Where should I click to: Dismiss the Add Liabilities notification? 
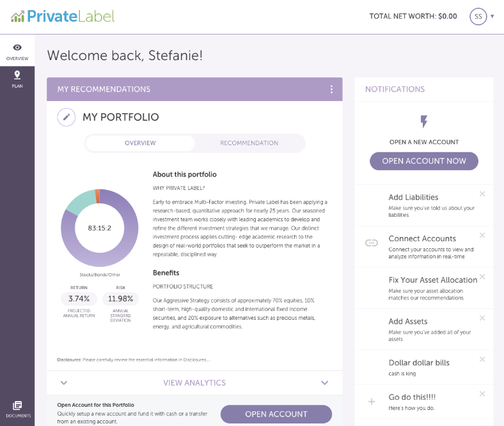click(482, 194)
